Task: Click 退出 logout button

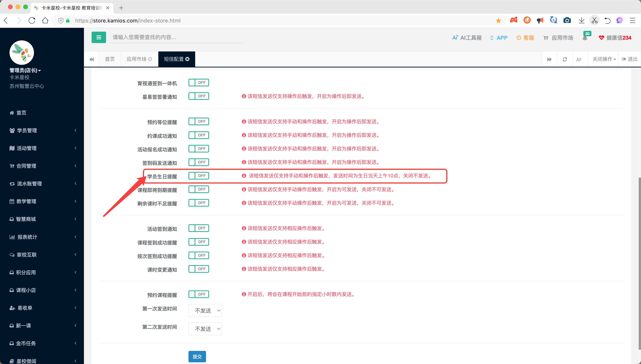Action: point(630,59)
